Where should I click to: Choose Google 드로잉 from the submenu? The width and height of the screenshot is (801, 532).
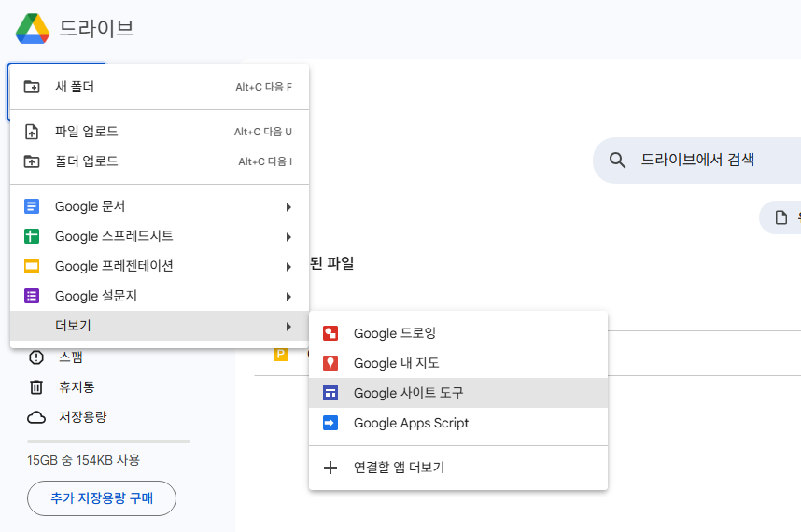pyautogui.click(x=458, y=333)
